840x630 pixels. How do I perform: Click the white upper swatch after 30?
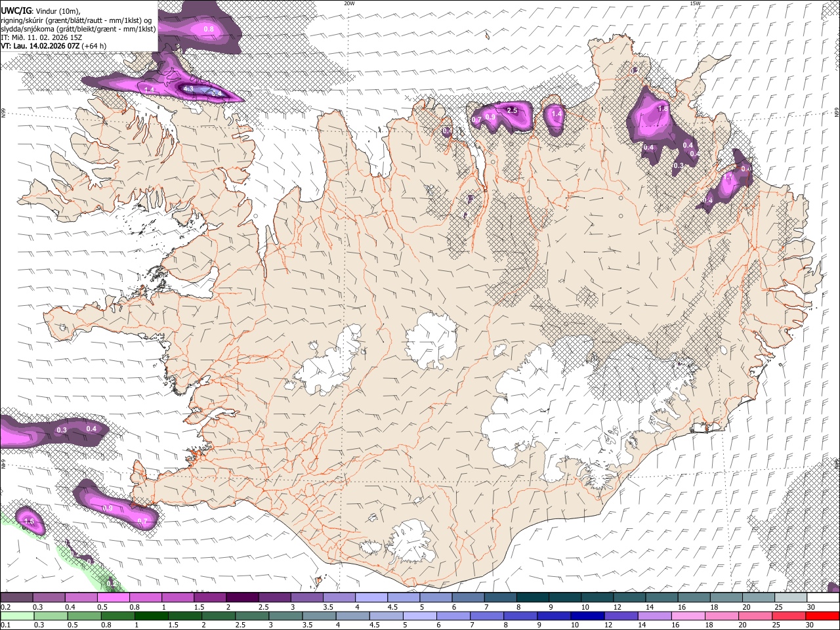[823, 598]
